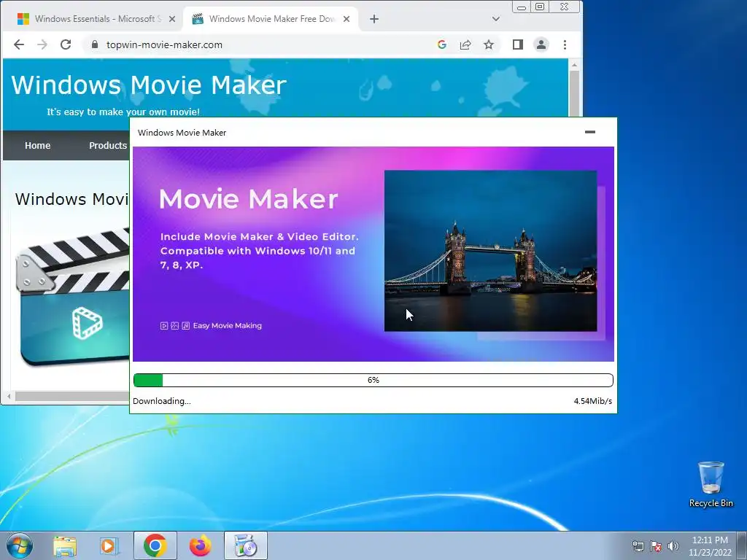
Task: Close the Windows Movie Maker Free Download tab
Action: (x=347, y=19)
